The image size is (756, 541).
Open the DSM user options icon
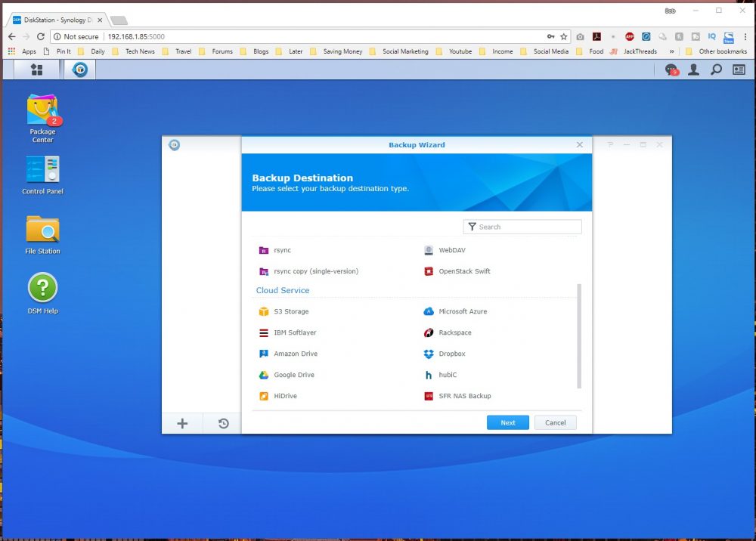tap(694, 70)
